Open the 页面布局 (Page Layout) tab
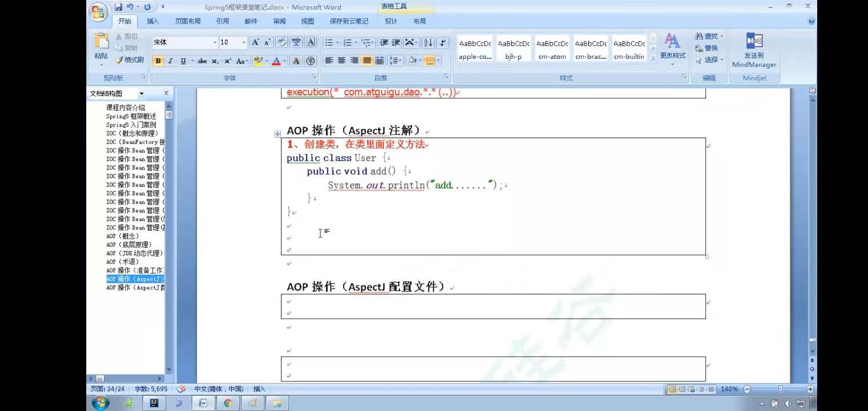This screenshot has width=868, height=411. click(188, 21)
